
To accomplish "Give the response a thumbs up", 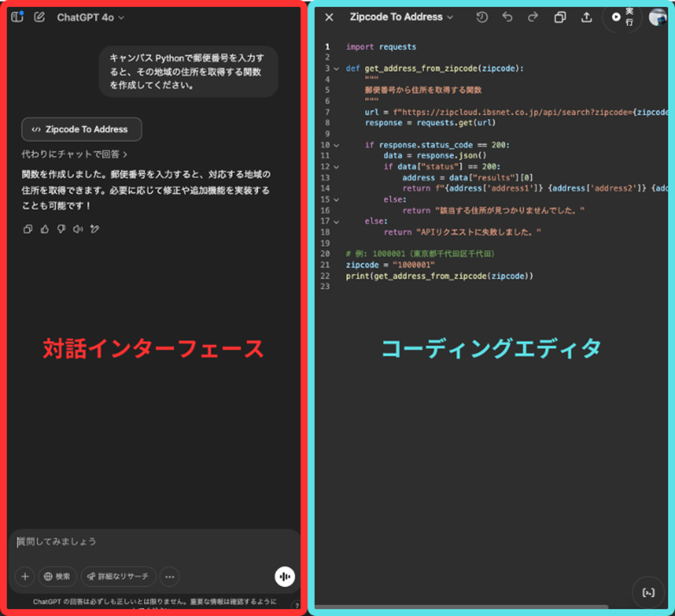I will click(45, 229).
